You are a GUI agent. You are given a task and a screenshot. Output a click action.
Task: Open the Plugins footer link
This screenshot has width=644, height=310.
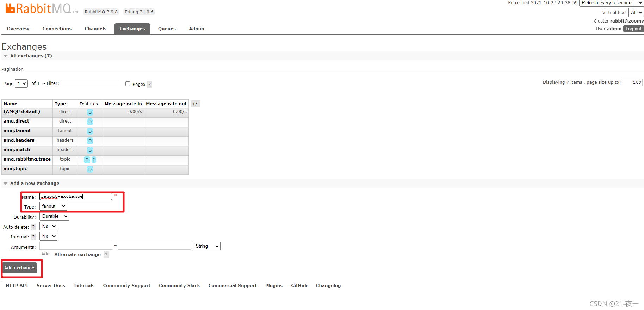click(x=274, y=286)
